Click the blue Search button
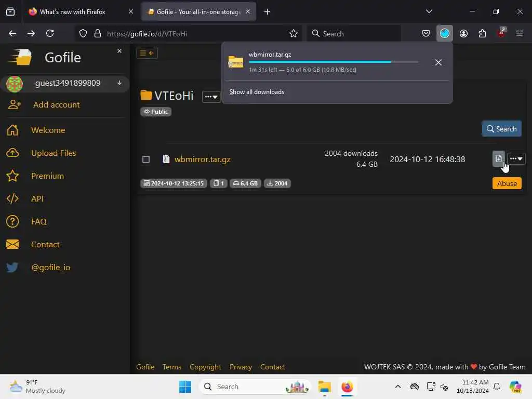The image size is (532, 399). 501,129
